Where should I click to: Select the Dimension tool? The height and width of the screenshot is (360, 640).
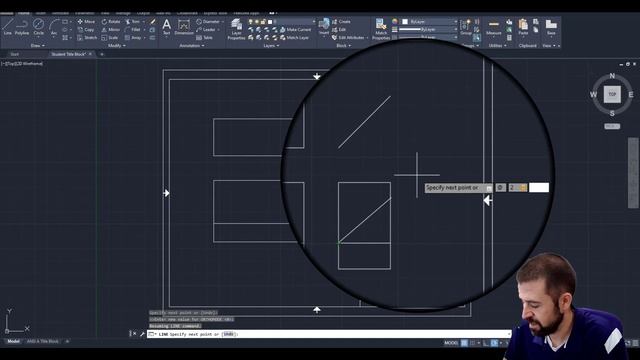pos(184,28)
